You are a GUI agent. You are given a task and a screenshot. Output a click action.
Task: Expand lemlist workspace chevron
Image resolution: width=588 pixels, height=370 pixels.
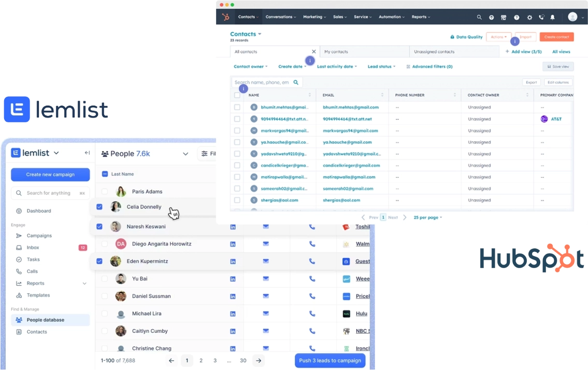tap(56, 153)
